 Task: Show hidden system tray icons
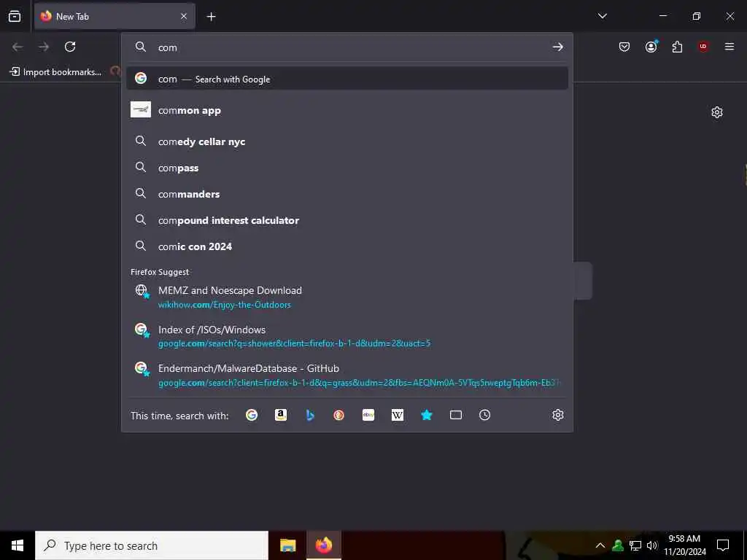coord(600,545)
